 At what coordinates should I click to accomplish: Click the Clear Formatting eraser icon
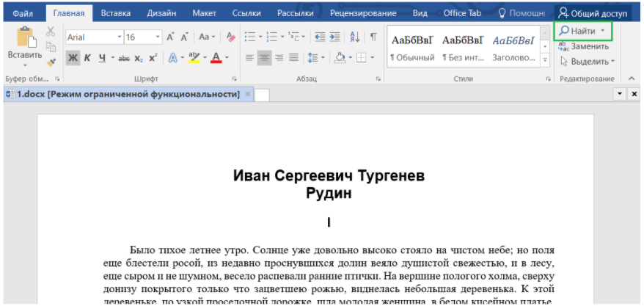click(230, 37)
